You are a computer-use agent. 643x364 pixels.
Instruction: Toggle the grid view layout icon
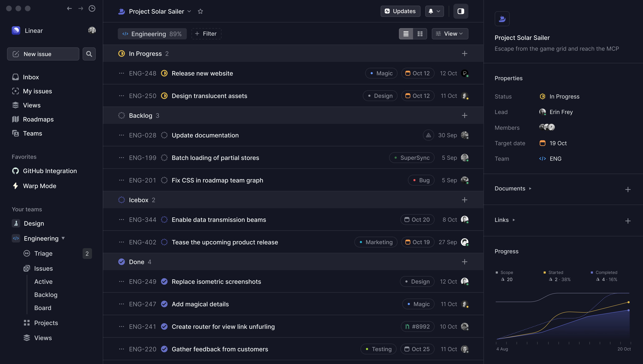coord(420,34)
